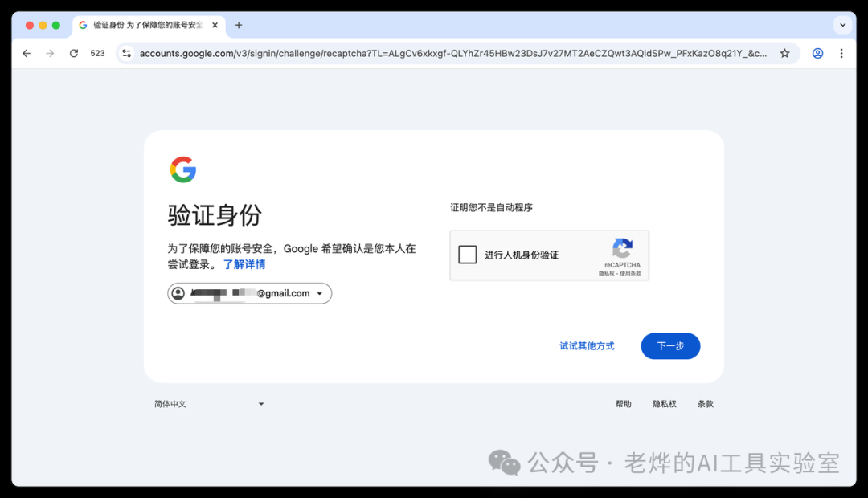Check the 进行人机身份验证 reCAPTCHA checkbox
The width and height of the screenshot is (868, 498).
[x=468, y=255]
